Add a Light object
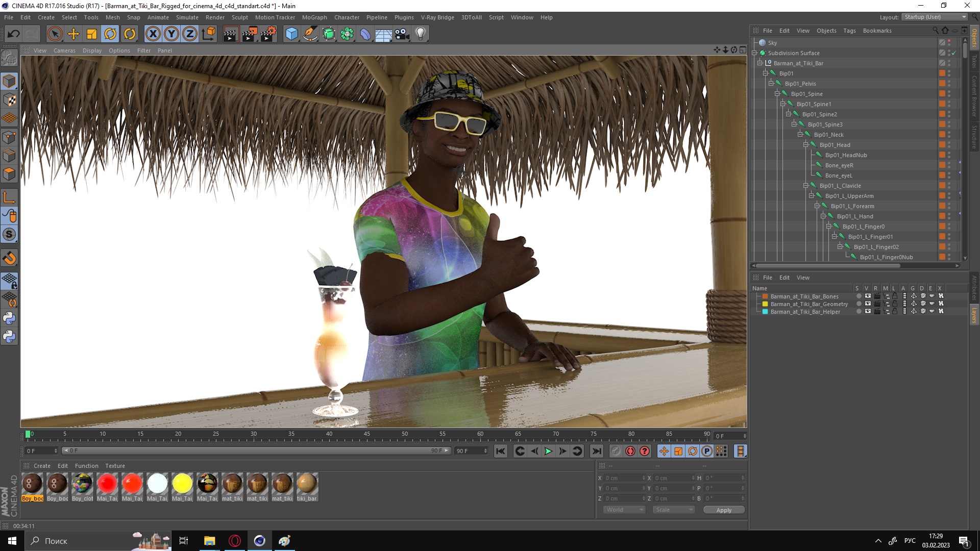This screenshot has height=551, width=980. (x=421, y=34)
